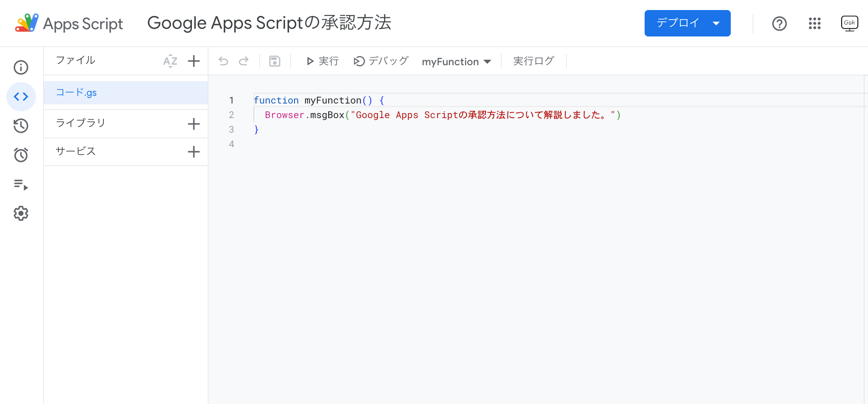Add a library with plus icon
The image size is (868, 404).
tap(194, 124)
